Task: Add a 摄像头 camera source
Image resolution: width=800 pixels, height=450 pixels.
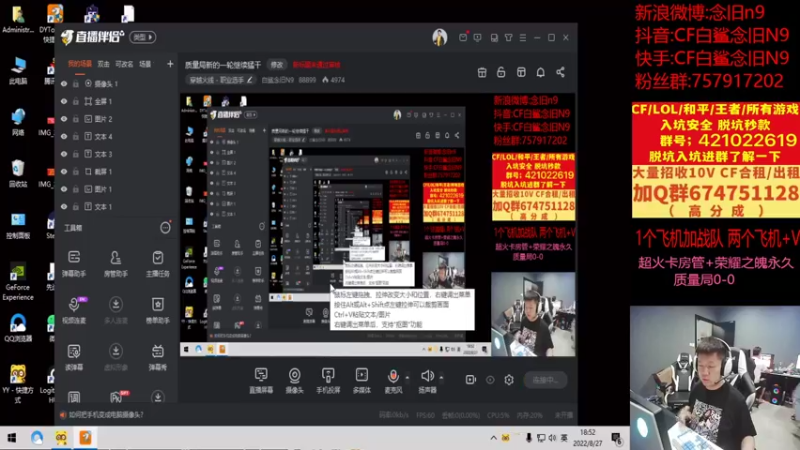Action: (294, 380)
